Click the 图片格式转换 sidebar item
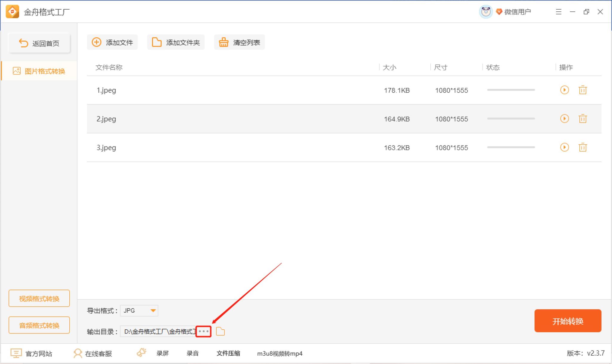The width and height of the screenshot is (612, 364). click(x=39, y=71)
